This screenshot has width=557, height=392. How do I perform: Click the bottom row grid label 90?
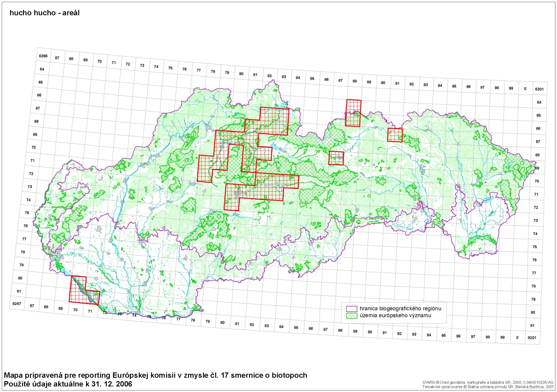point(370,332)
